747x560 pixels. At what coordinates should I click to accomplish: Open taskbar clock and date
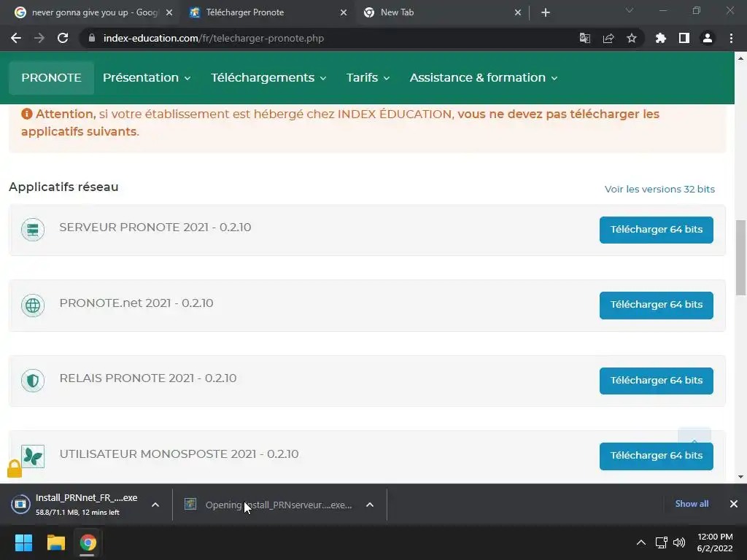[715, 542]
